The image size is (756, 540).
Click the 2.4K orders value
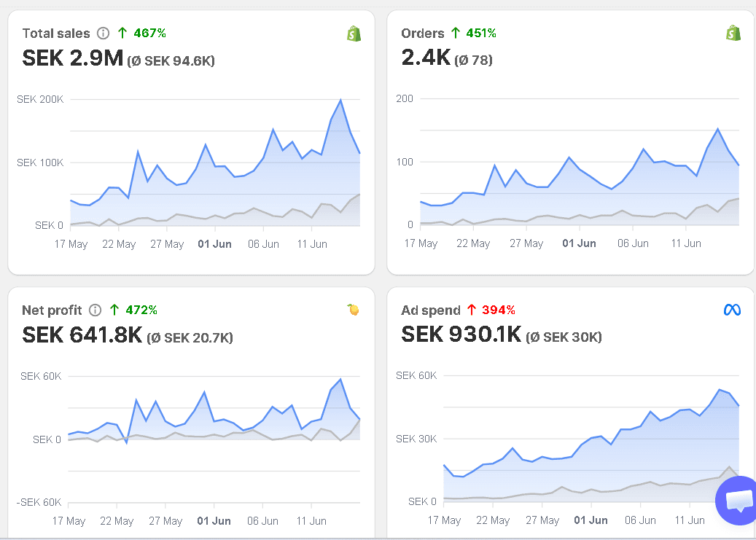coord(426,58)
